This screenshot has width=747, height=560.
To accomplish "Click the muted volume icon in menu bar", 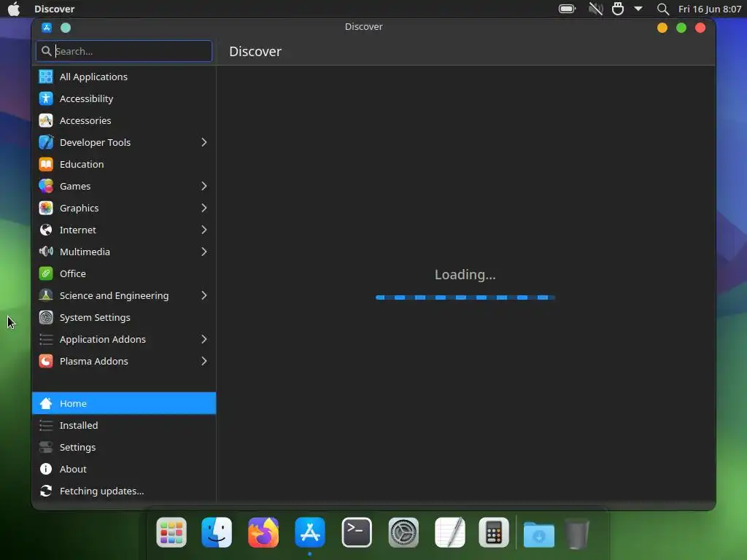I will [595, 9].
